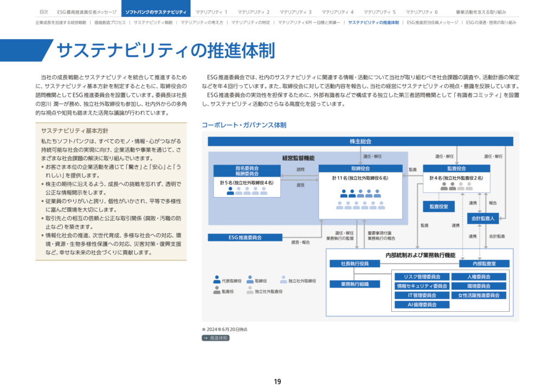Click the 監査役会 header box
The image size is (555, 392).
tap(456, 168)
